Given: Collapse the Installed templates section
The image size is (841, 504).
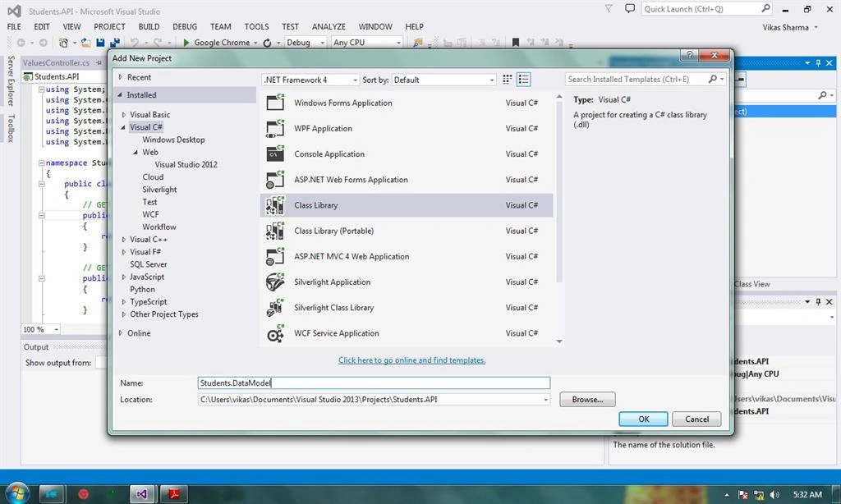Looking at the screenshot, I should (x=120, y=95).
